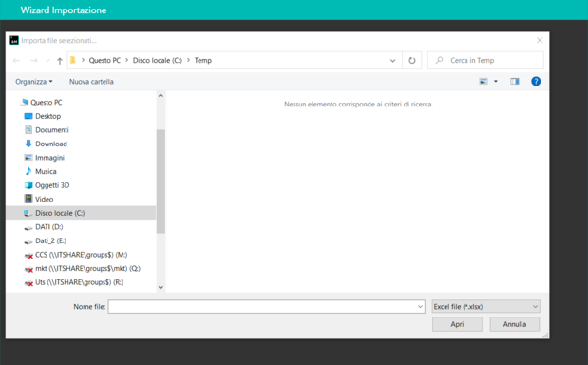Image resolution: width=588 pixels, height=365 pixels.
Task: Click the disconnected drive icon for CCS
Action: (28, 256)
